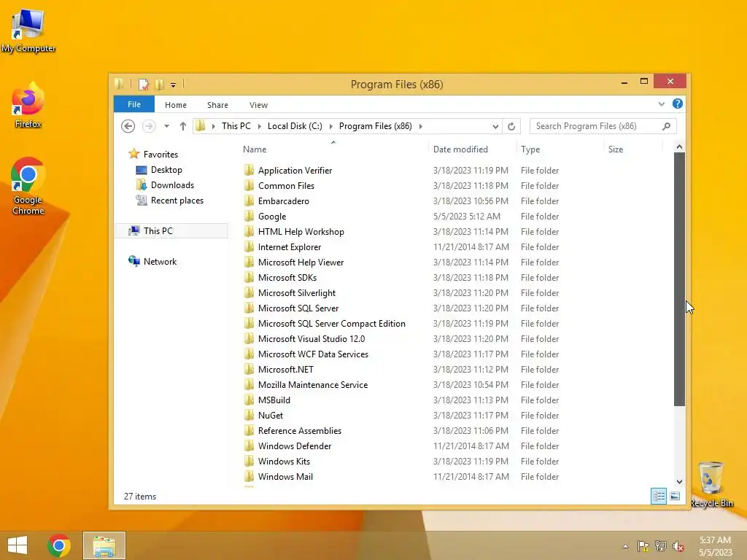
Task: Select the Windows Kits folder icon
Action: coord(249,462)
